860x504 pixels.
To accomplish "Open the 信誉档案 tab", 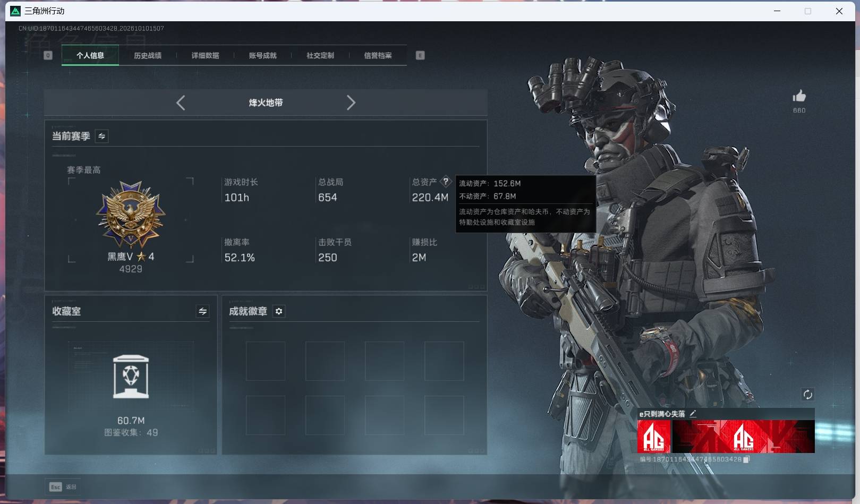I will tap(378, 55).
